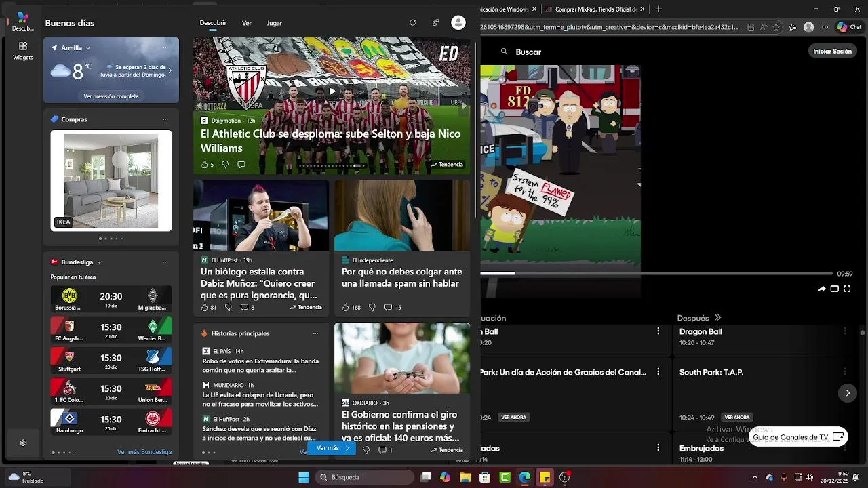The image size is (868, 488).
Task: Open the Widgets sidebar item
Action: 23,51
